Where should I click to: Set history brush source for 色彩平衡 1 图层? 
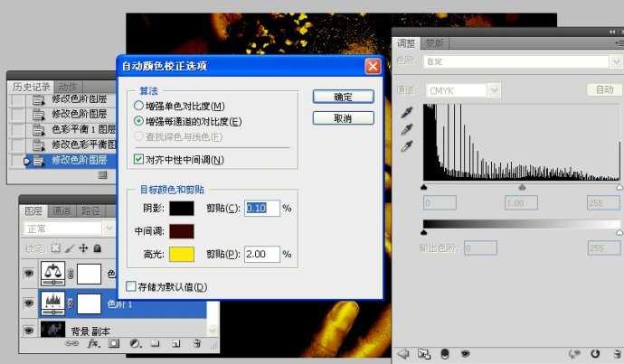coord(17,129)
